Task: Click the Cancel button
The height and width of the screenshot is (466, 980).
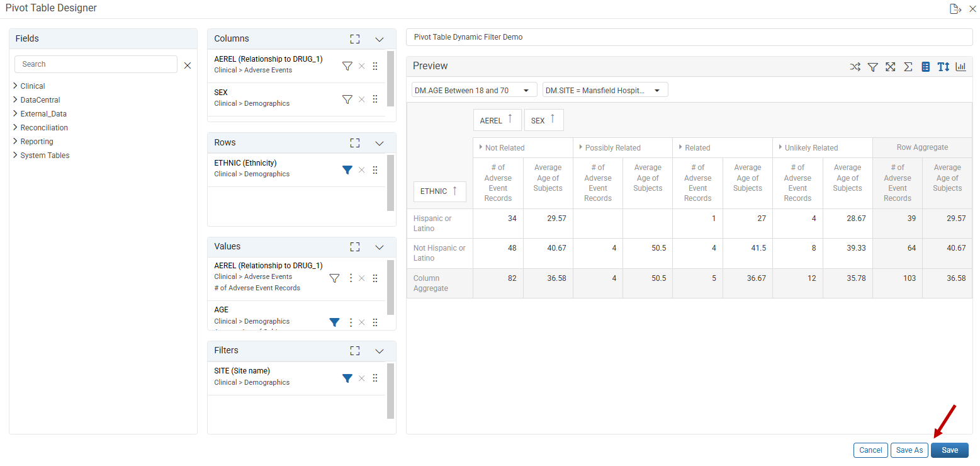Action: coord(870,450)
